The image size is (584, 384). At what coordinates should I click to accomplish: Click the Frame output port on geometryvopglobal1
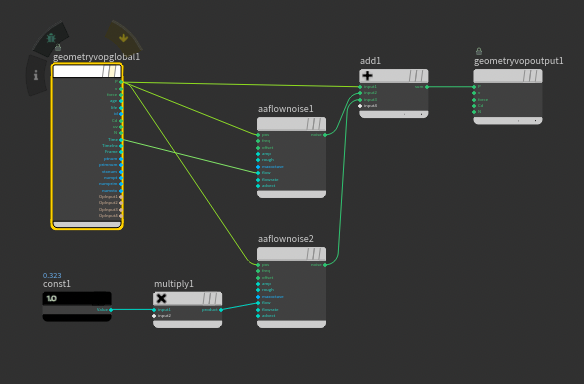pyautogui.click(x=121, y=152)
